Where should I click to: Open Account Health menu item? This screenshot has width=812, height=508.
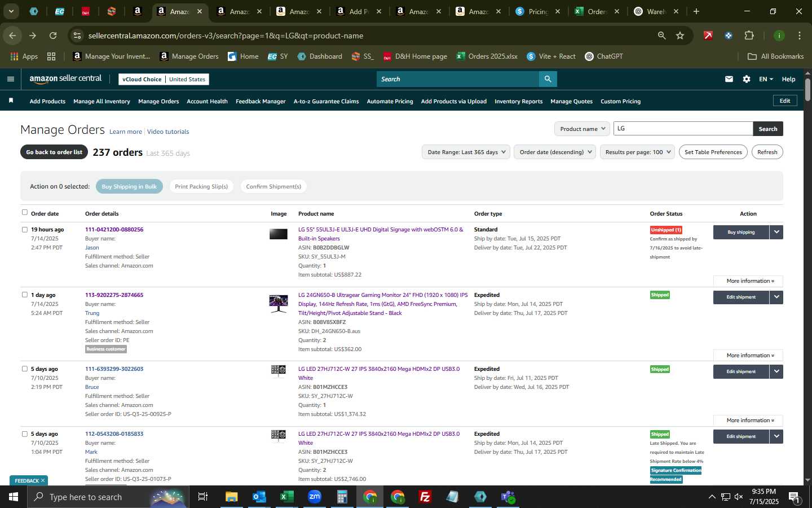point(207,102)
